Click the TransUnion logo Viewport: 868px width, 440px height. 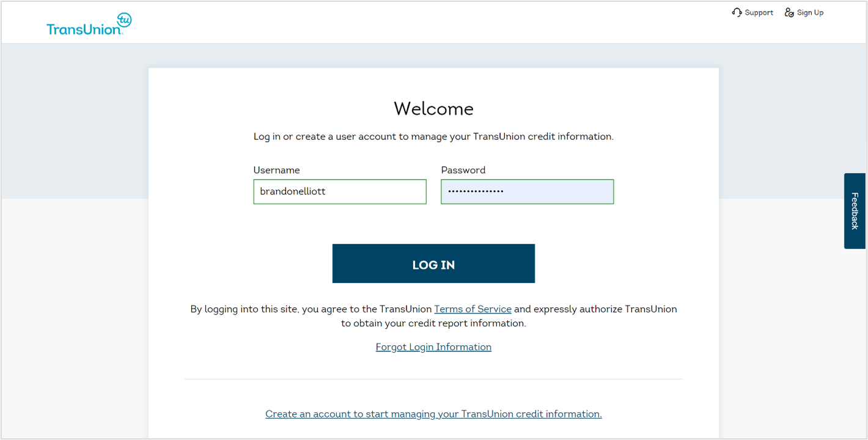pyautogui.click(x=89, y=24)
